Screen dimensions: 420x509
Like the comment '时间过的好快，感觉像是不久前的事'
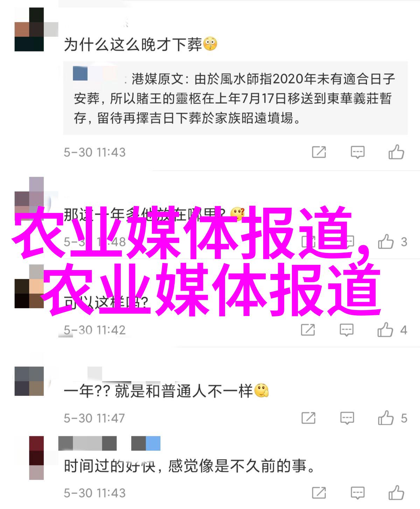[396, 493]
